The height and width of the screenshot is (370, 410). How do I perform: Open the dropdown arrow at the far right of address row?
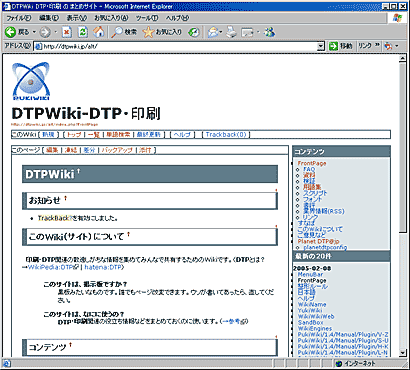[397, 46]
